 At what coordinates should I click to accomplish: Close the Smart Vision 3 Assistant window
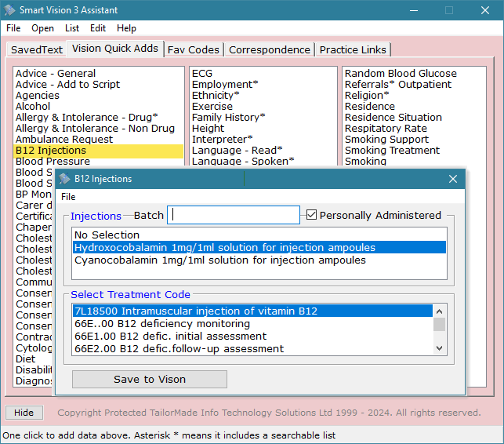coord(485,10)
